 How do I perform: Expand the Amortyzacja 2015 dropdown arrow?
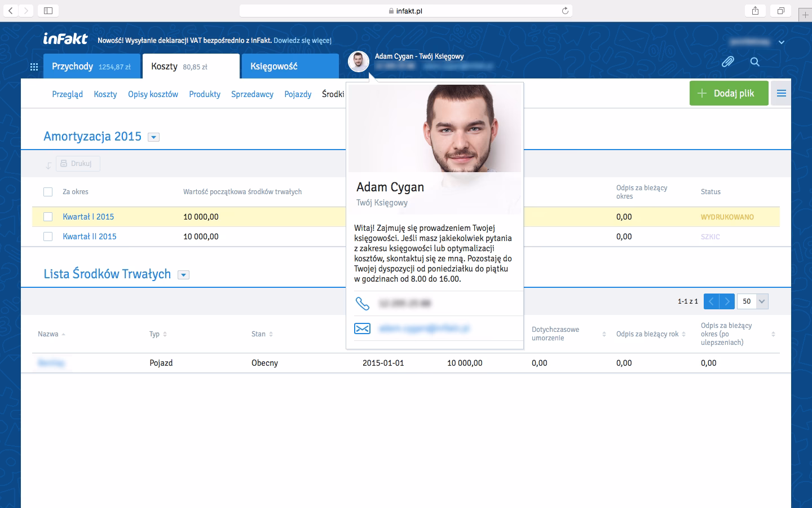tap(153, 137)
